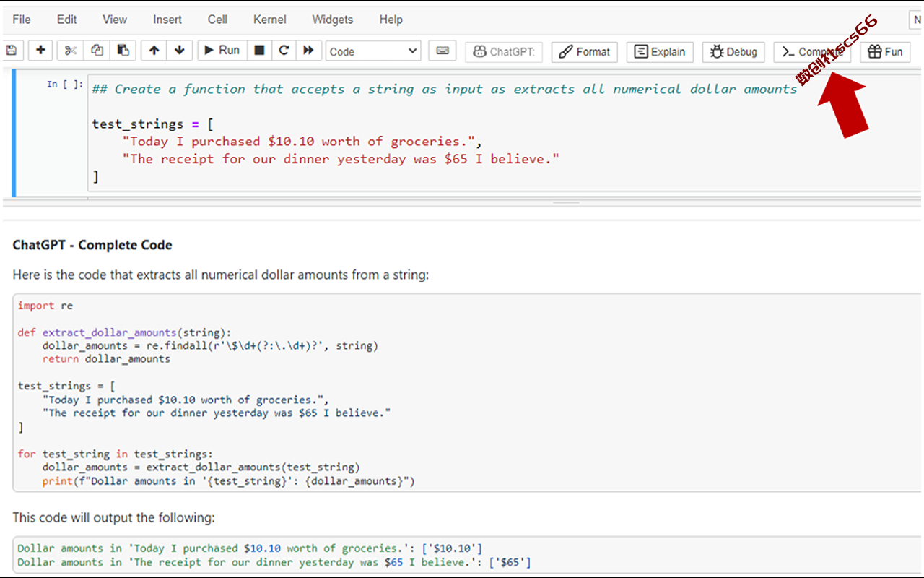
Task: Open the View menu
Action: pos(115,20)
